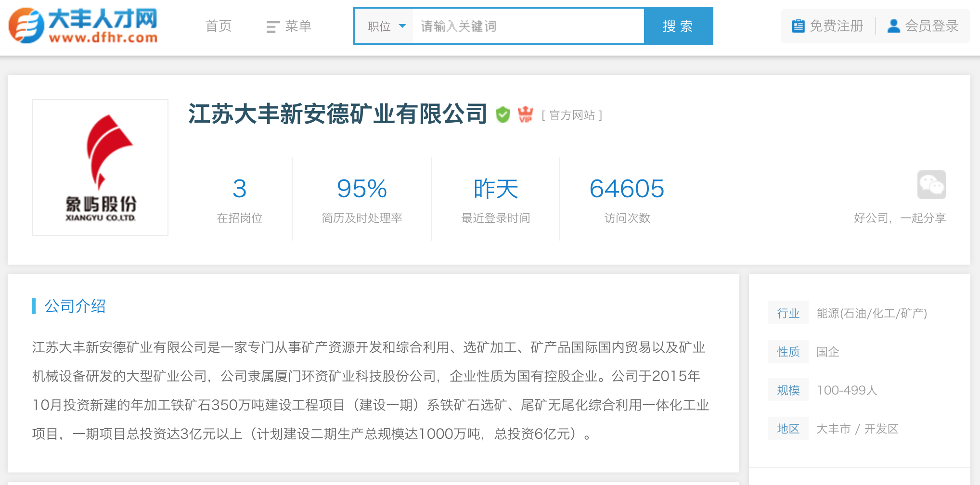The image size is (980, 485).
Task: Open the 象屿股份 company logo image
Action: tap(100, 167)
